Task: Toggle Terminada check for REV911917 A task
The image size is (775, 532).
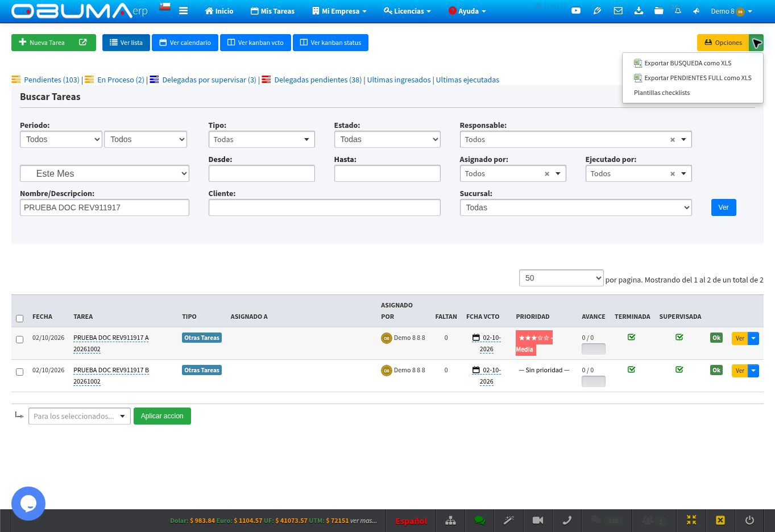Action: 631,337
